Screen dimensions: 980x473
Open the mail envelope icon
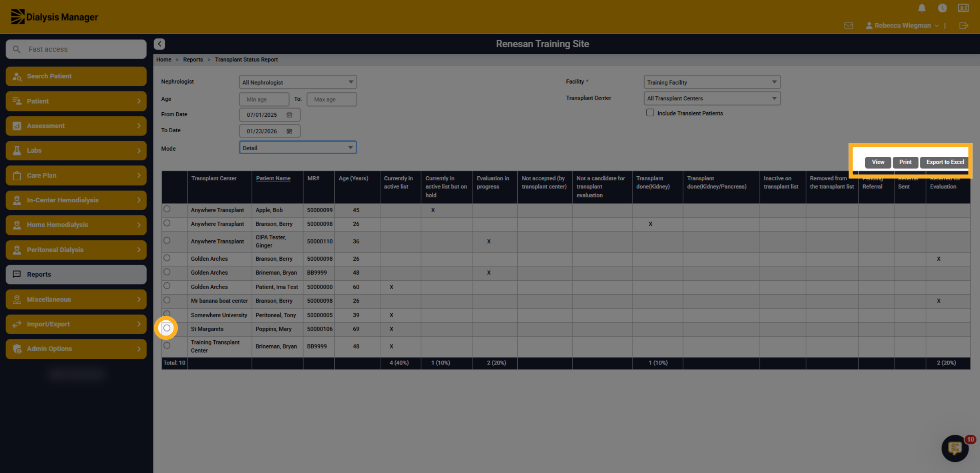point(849,26)
